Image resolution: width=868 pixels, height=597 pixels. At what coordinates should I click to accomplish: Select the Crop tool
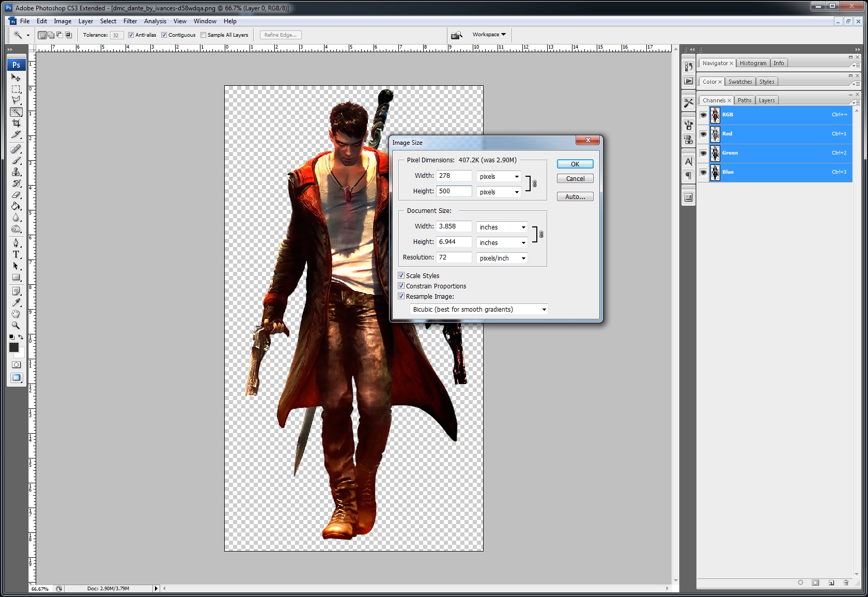point(16,123)
